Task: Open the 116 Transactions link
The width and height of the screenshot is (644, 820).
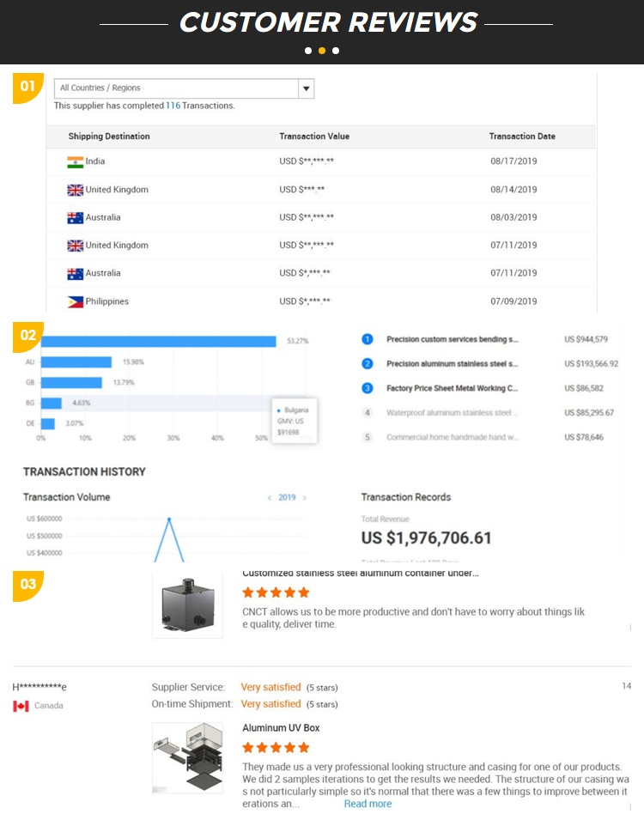Action: [x=173, y=106]
